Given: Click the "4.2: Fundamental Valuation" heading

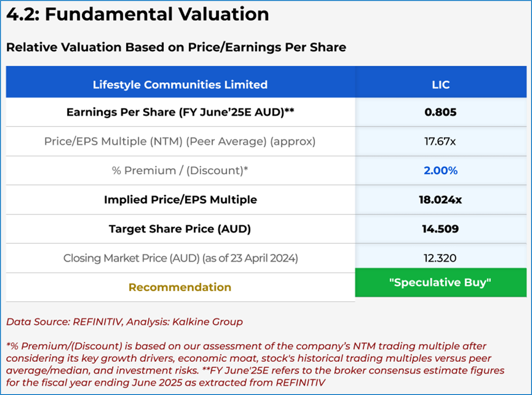Looking at the screenshot, I should tap(138, 15).
